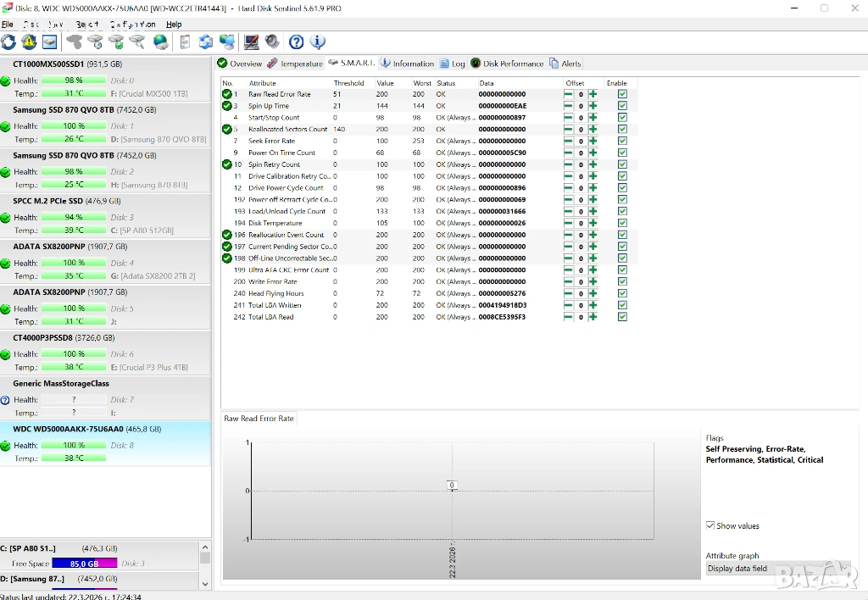Click the speaker sound toolbar icon

(272, 42)
